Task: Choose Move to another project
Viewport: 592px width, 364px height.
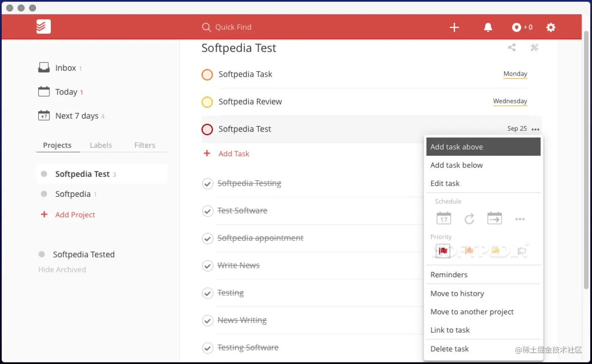Action: pyautogui.click(x=483, y=312)
